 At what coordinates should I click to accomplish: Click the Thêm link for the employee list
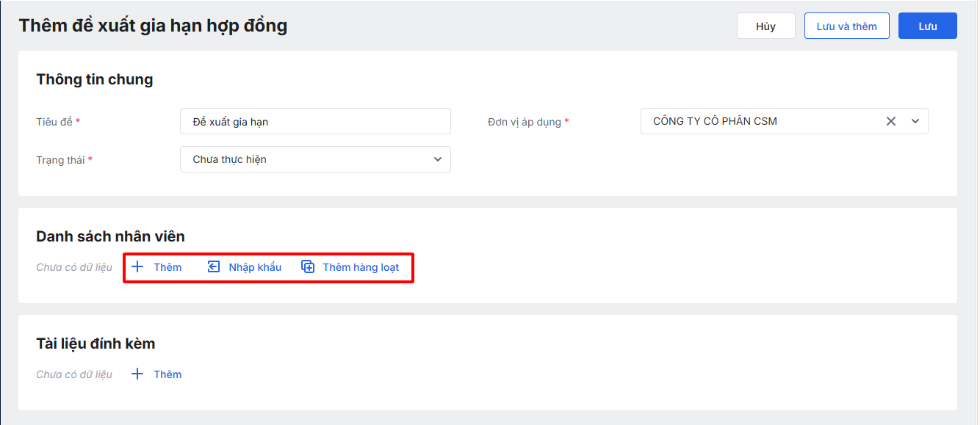click(x=167, y=267)
